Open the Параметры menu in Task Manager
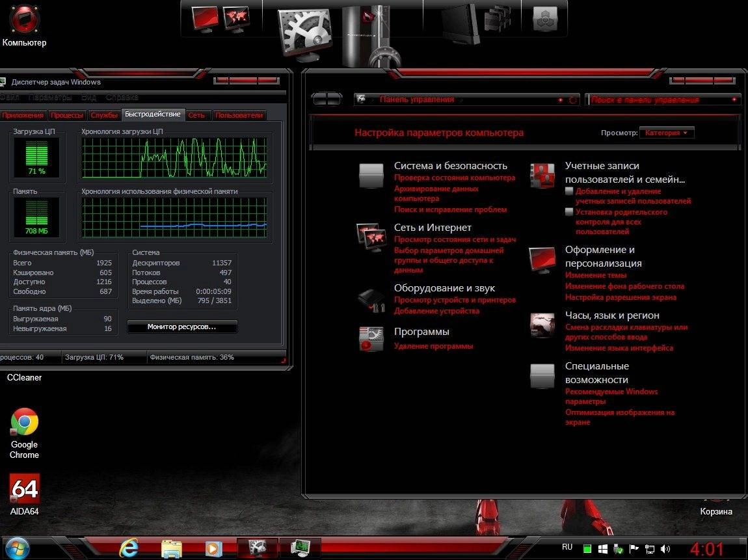Image resolution: width=748 pixels, height=560 pixels. (49, 98)
